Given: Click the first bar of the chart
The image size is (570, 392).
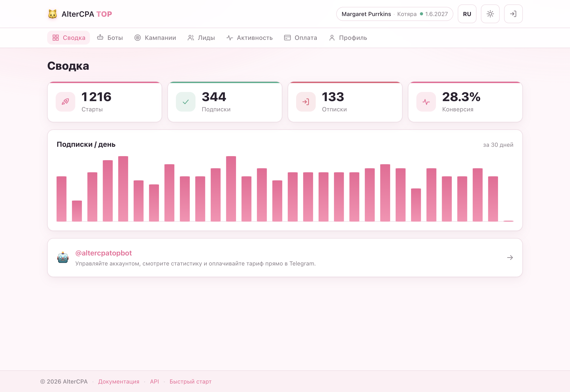Looking at the screenshot, I should point(61,199).
